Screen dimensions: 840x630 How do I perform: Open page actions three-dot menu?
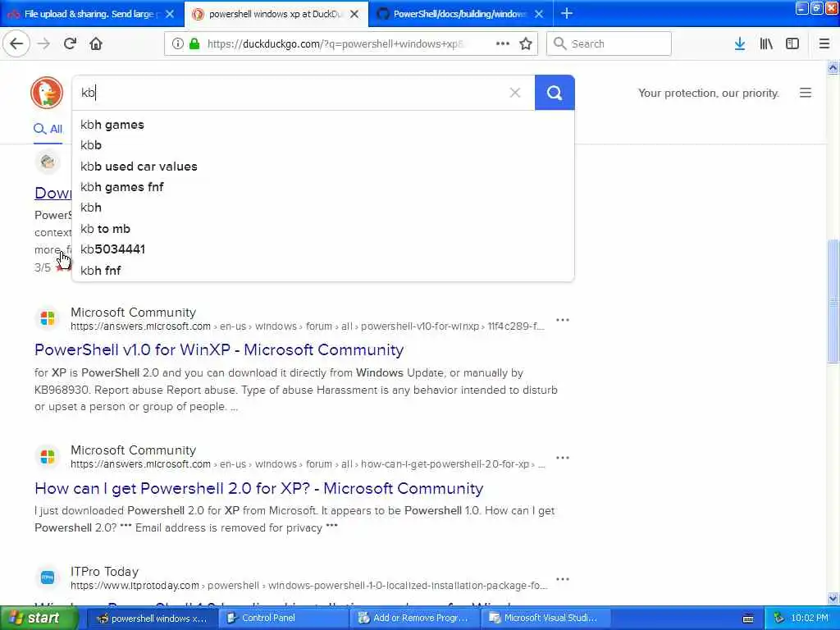(503, 44)
